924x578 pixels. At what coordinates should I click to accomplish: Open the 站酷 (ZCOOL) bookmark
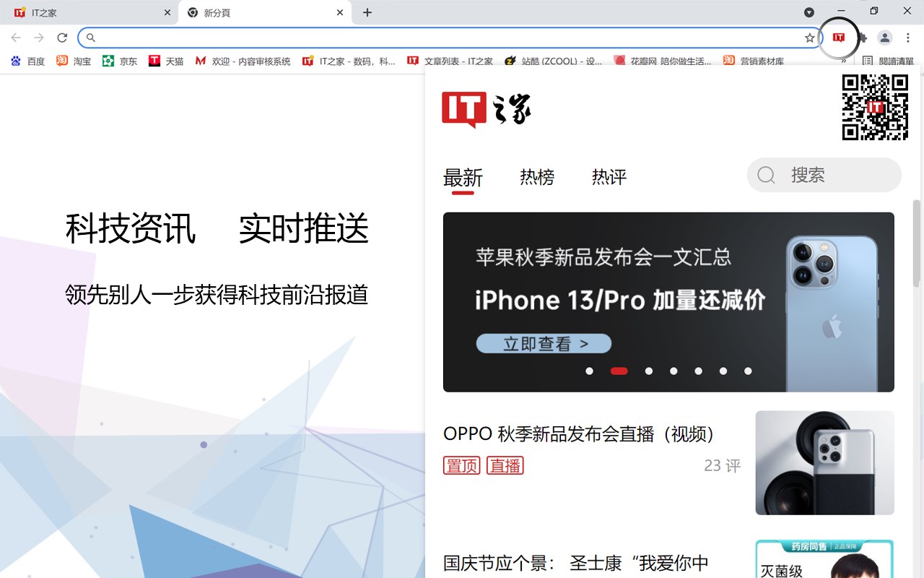pos(554,61)
